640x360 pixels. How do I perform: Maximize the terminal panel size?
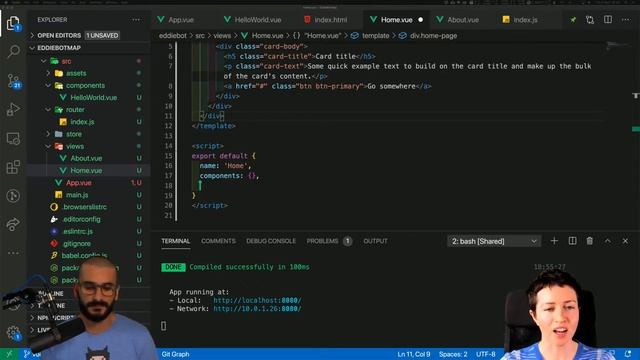pos(608,241)
